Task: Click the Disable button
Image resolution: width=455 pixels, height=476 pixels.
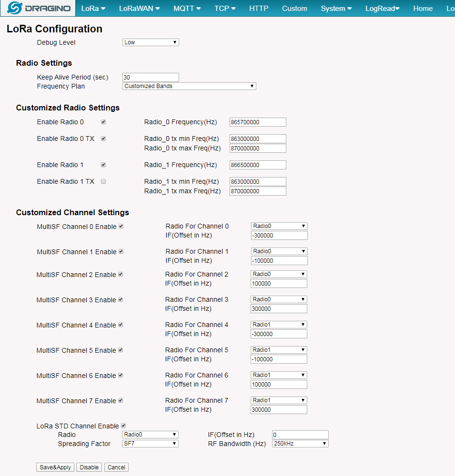Action: click(x=89, y=467)
